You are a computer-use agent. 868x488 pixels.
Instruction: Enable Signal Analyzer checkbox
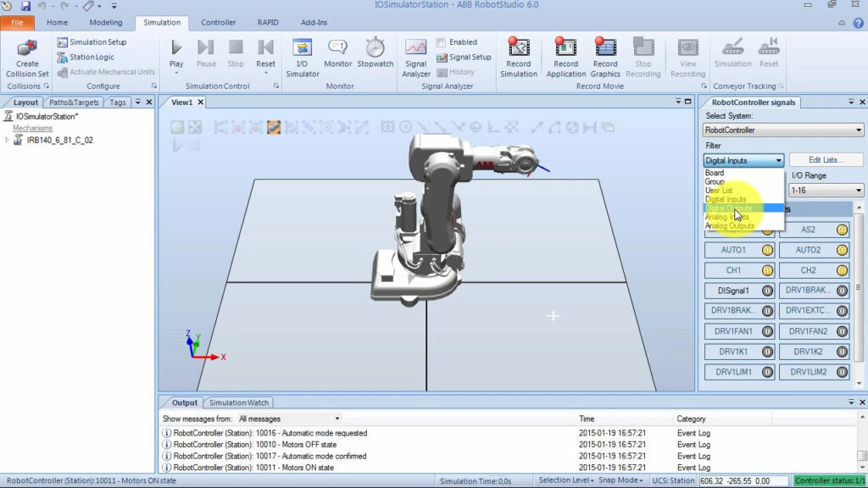(x=441, y=42)
